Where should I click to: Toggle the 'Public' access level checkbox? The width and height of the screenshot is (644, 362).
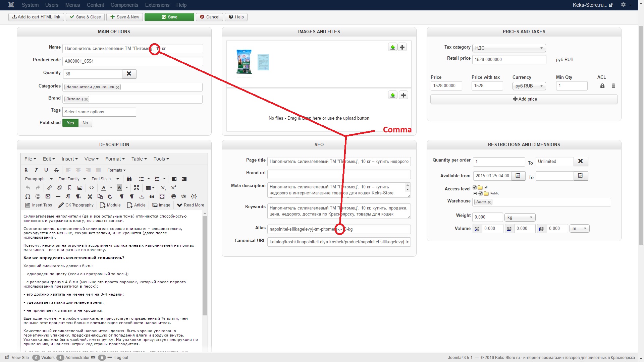coord(481,193)
